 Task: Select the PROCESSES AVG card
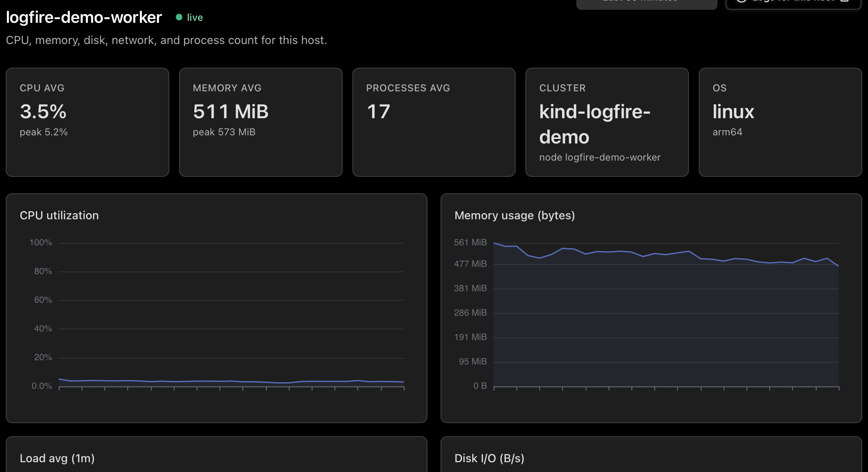[434, 122]
